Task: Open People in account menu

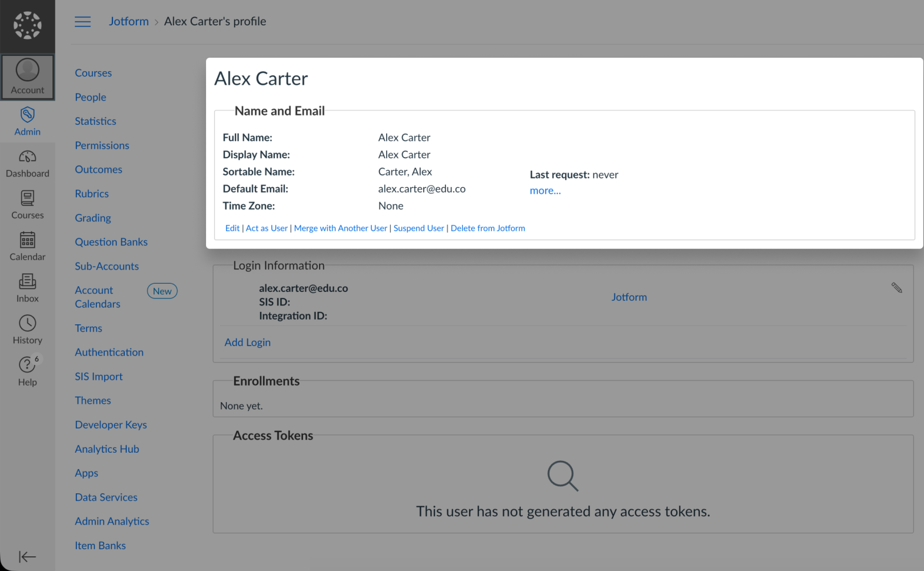Action: 91,97
